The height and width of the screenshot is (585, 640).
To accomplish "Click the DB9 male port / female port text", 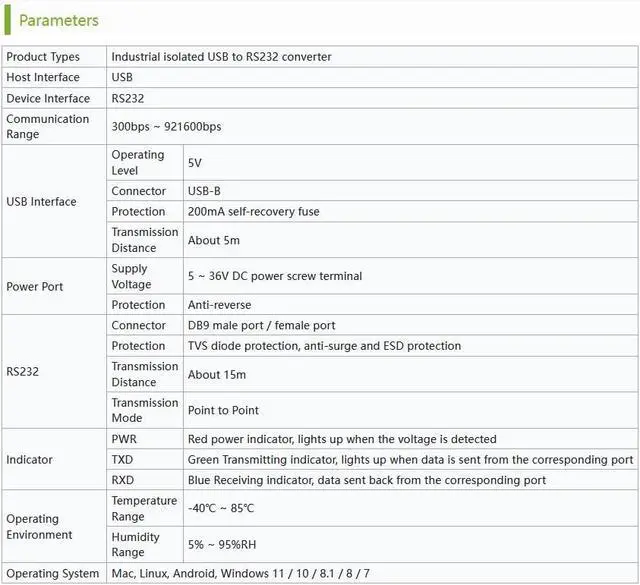I will tap(261, 325).
